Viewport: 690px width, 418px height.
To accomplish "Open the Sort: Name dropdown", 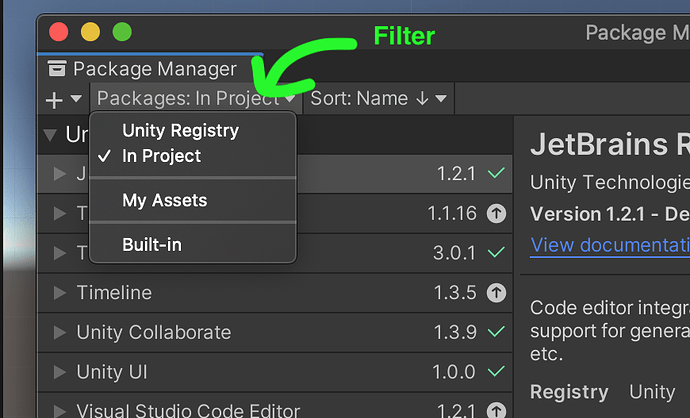I will tap(378, 98).
